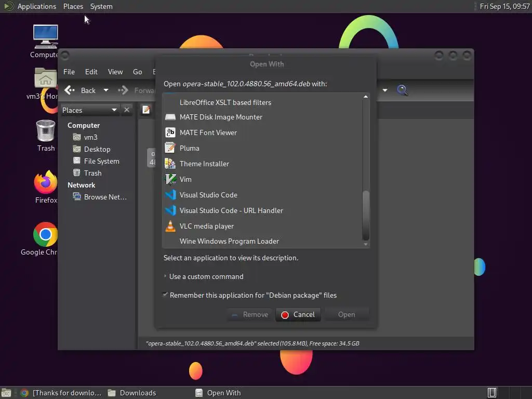Viewport: 532px width, 399px height.
Task: Launch Google Chrome from desktop
Action: (46, 234)
